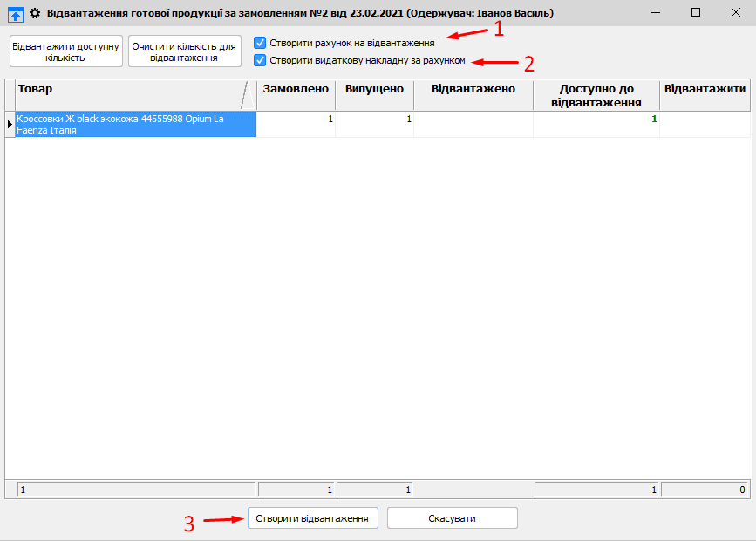The image size is (756, 541).
Task: Cancel with the 'Скасувати' button
Action: coord(452,518)
